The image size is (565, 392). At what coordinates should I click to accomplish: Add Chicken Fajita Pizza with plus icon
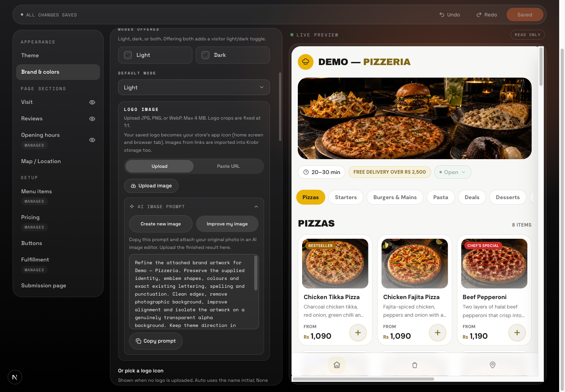point(437,333)
